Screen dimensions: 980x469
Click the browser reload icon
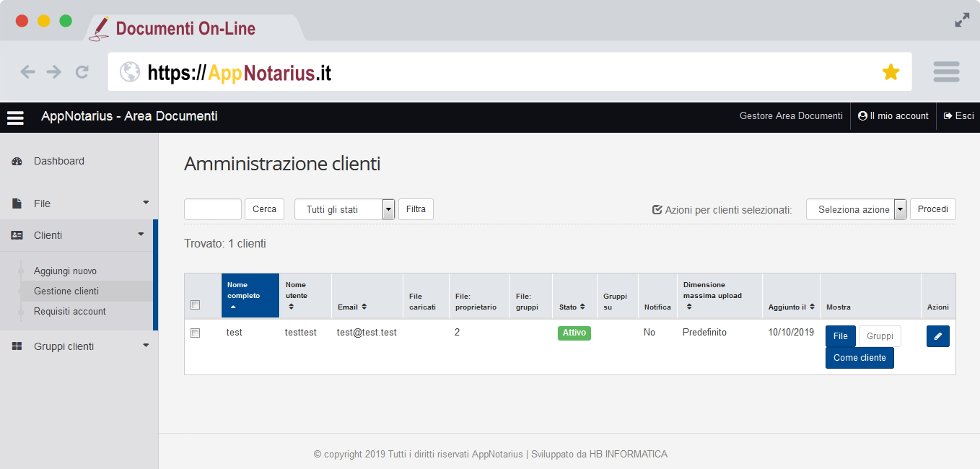pos(82,71)
